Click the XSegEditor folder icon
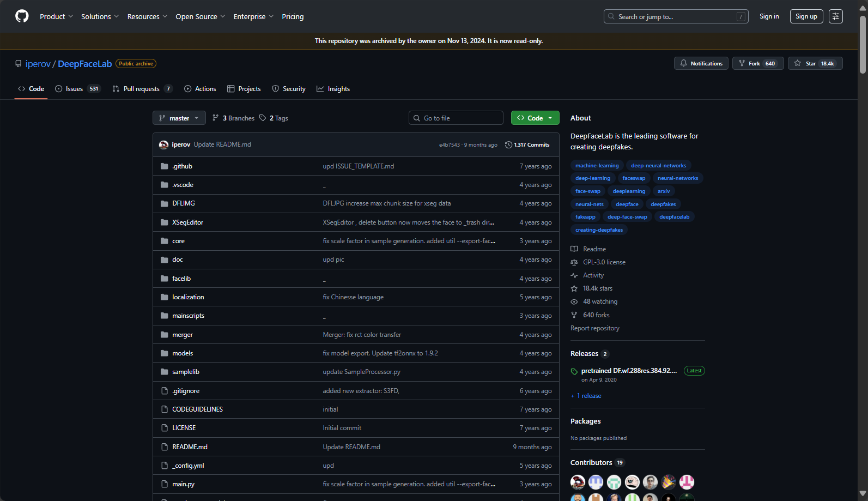The height and width of the screenshot is (501, 868). point(164,222)
